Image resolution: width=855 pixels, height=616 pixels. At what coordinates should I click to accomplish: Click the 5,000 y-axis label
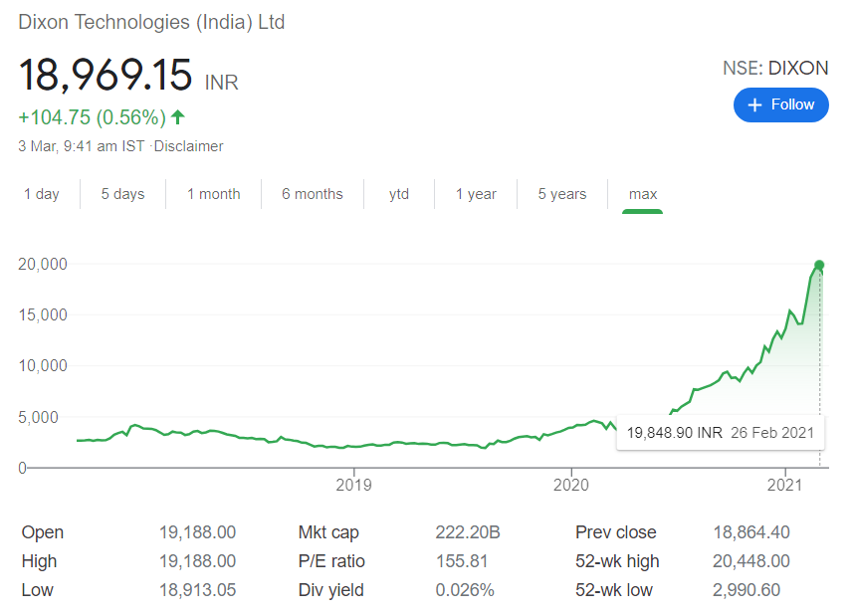tap(38, 418)
